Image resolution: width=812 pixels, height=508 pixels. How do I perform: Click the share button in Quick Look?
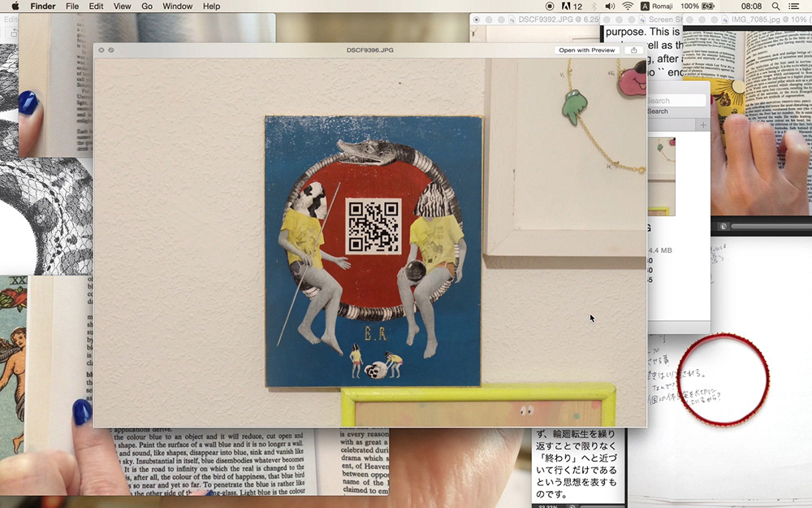coord(634,50)
